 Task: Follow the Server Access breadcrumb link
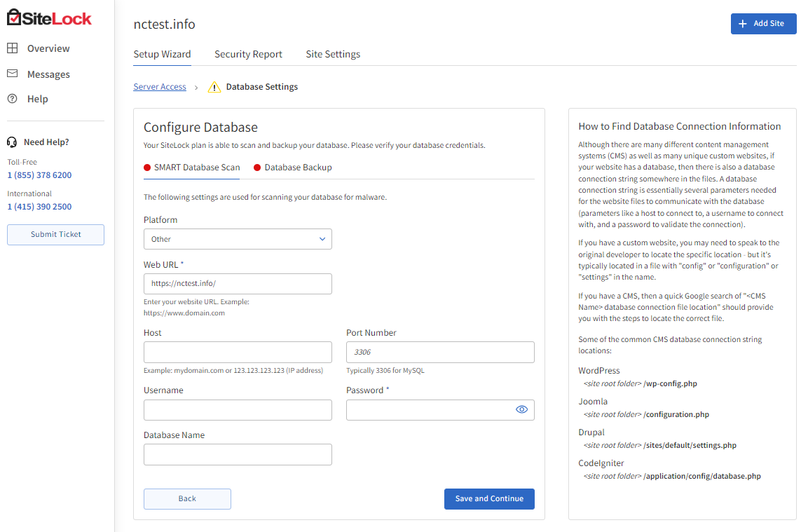coord(160,87)
